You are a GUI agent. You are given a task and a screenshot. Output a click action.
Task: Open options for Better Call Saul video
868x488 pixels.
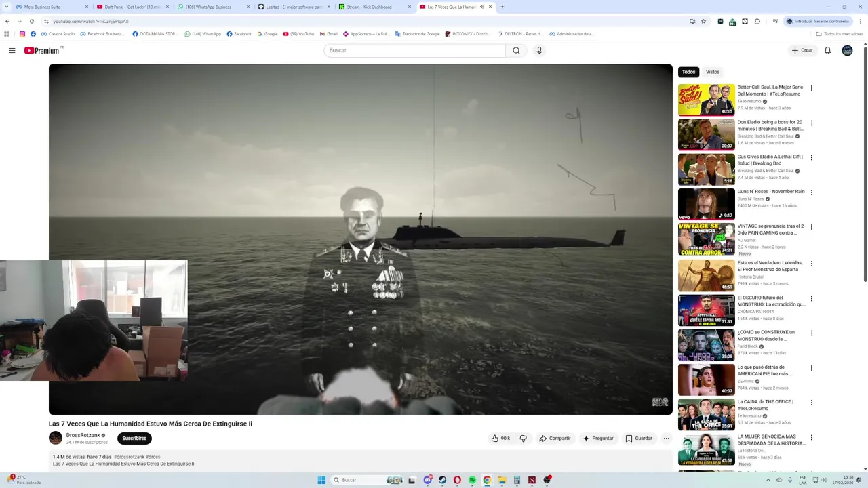pyautogui.click(x=811, y=88)
